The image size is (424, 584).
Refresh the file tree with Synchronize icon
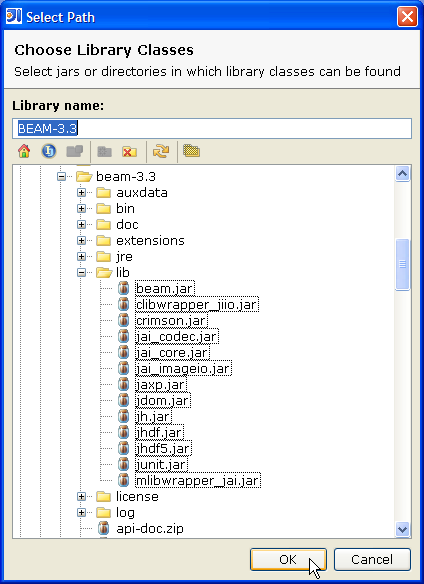click(161, 151)
